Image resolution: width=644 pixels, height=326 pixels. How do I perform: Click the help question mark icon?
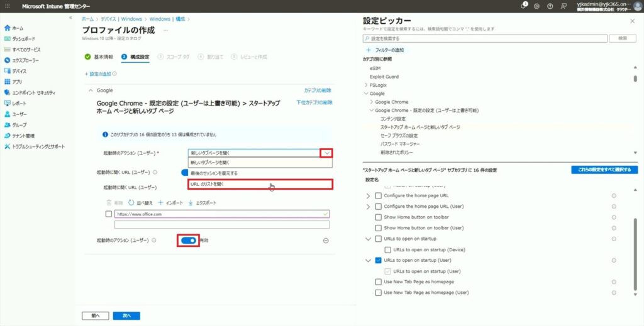point(550,6)
